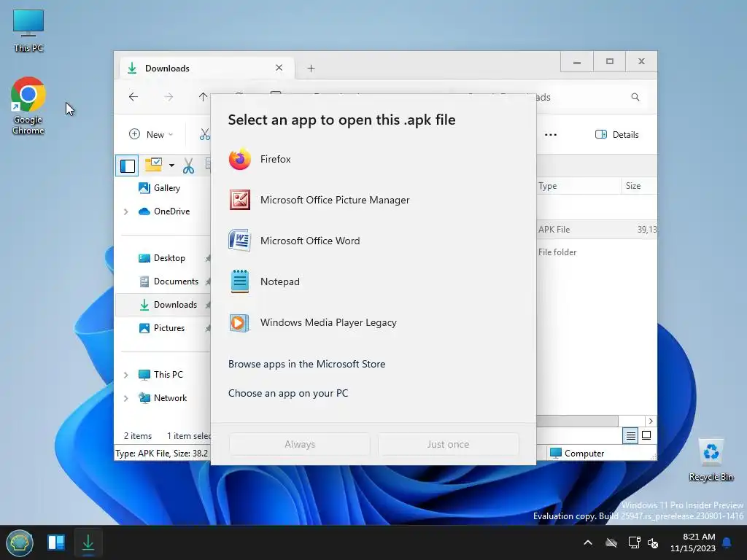747x560 pixels.
Task: Select Notepad in the app list
Action: 373,281
